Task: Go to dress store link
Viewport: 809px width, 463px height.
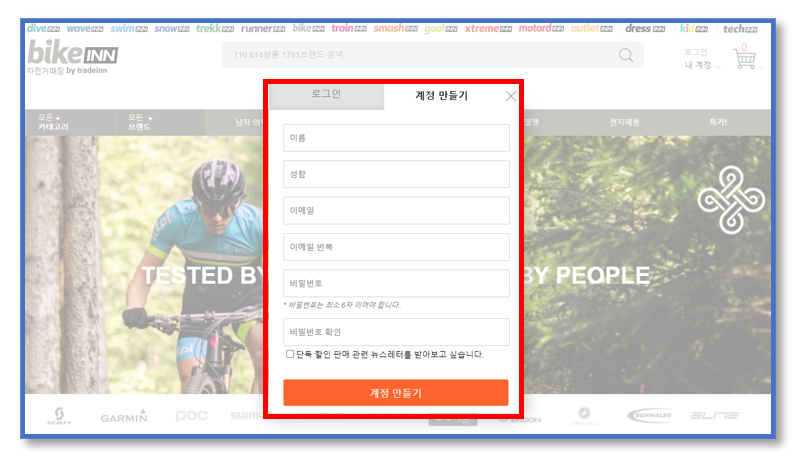Action: coord(645,28)
